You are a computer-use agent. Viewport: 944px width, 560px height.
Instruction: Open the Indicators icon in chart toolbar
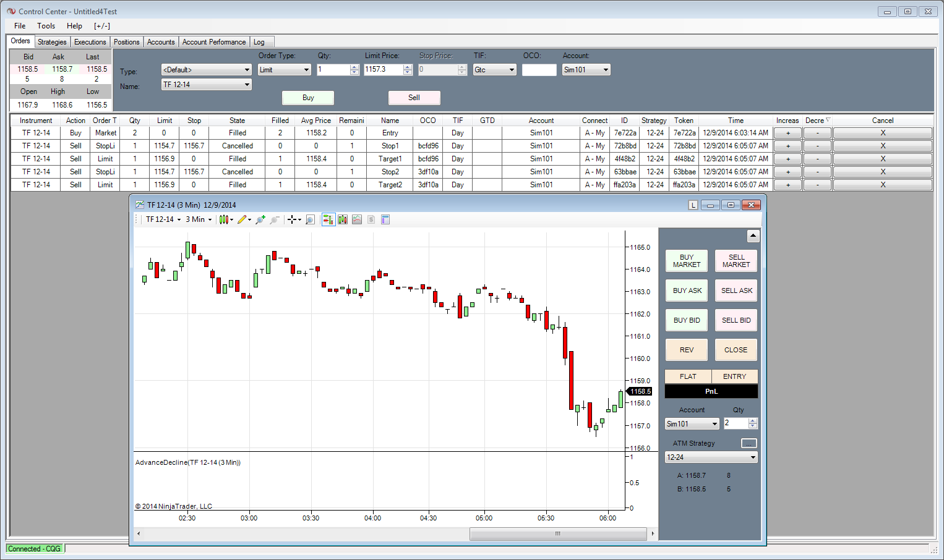pos(343,219)
